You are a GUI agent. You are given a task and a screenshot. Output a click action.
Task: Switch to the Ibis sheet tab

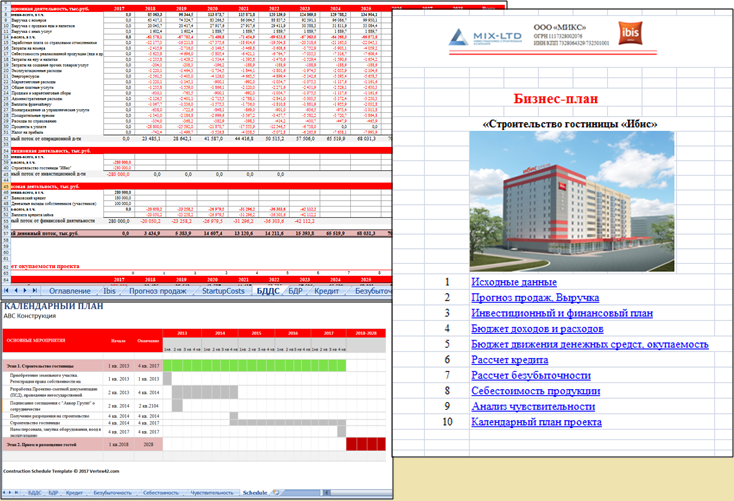(109, 291)
